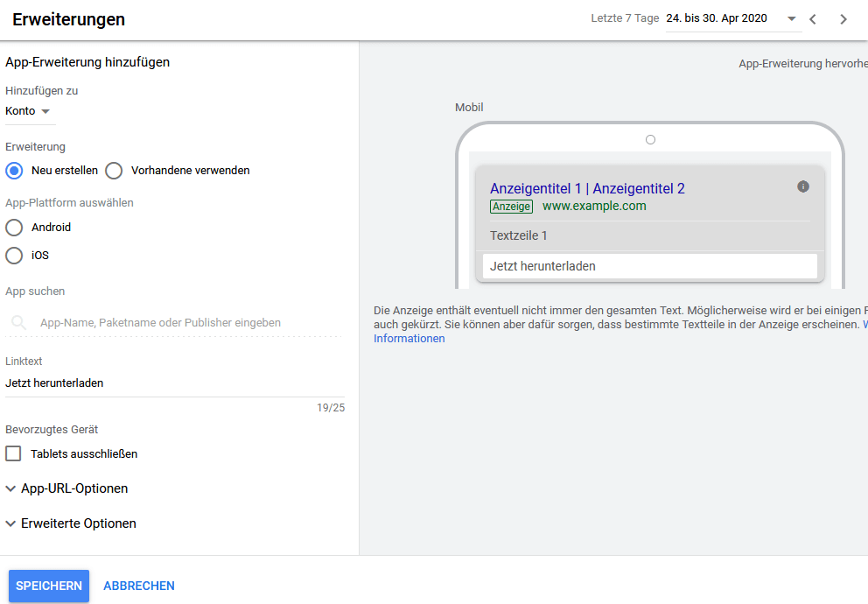868x604 pixels.
Task: Go to next date range arrow
Action: (x=843, y=19)
